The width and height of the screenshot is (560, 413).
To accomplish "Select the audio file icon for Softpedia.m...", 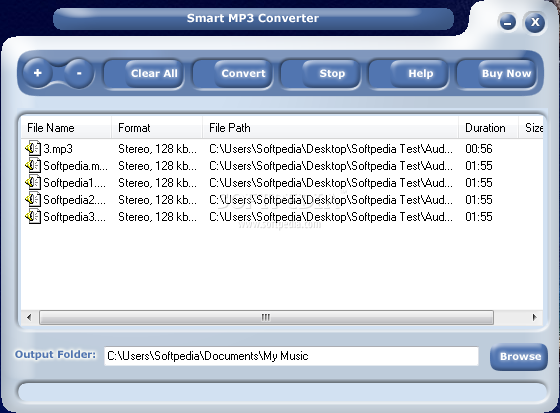I will tap(33, 165).
